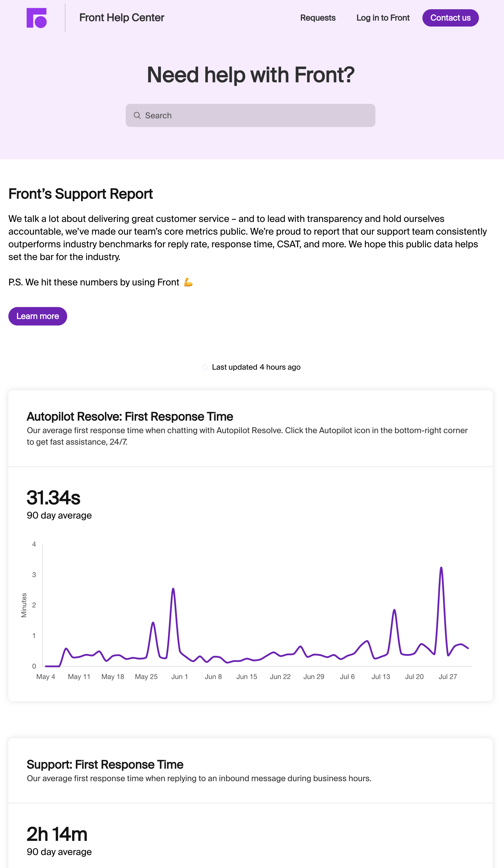This screenshot has height=868, width=504.
Task: Open the Requests menu item
Action: click(318, 18)
